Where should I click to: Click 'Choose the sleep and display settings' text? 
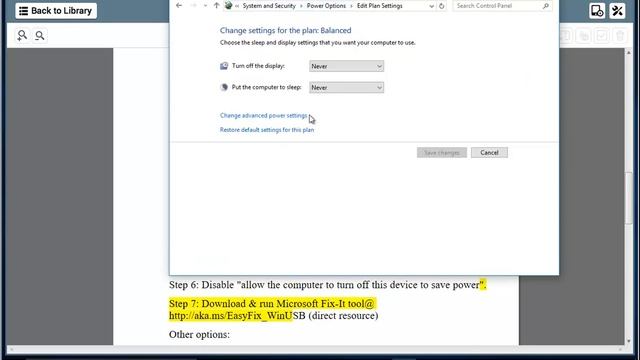tap(318, 42)
